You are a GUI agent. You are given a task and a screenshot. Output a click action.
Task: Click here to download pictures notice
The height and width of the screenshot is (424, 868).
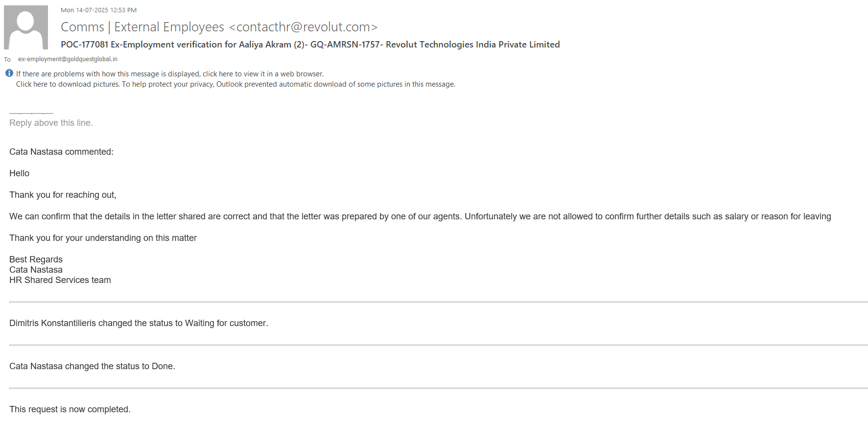click(x=235, y=84)
